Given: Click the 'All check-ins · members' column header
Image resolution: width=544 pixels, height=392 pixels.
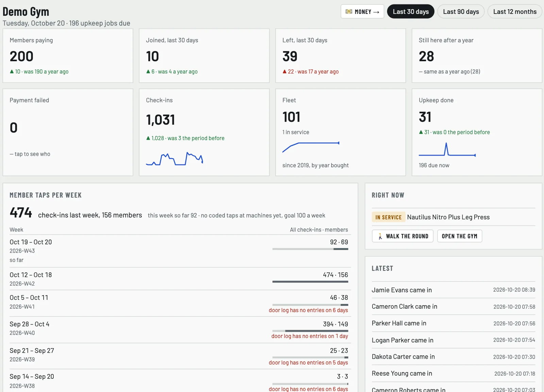Looking at the screenshot, I should (319, 230).
